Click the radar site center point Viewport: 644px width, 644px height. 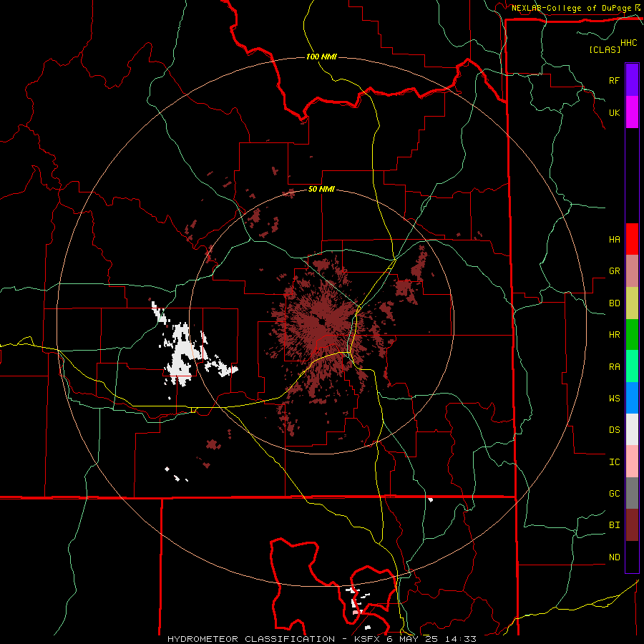322,321
